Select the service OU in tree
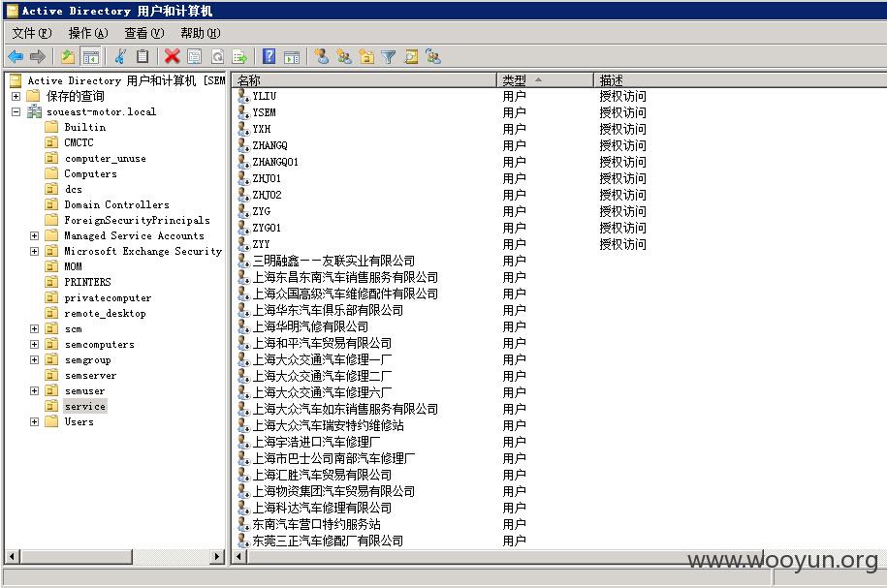 [x=85, y=406]
